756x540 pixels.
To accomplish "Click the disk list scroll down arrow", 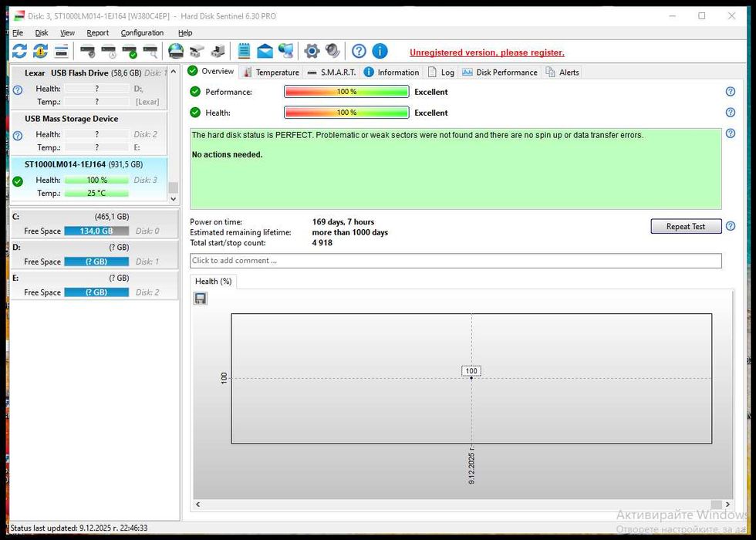I will (x=174, y=198).
